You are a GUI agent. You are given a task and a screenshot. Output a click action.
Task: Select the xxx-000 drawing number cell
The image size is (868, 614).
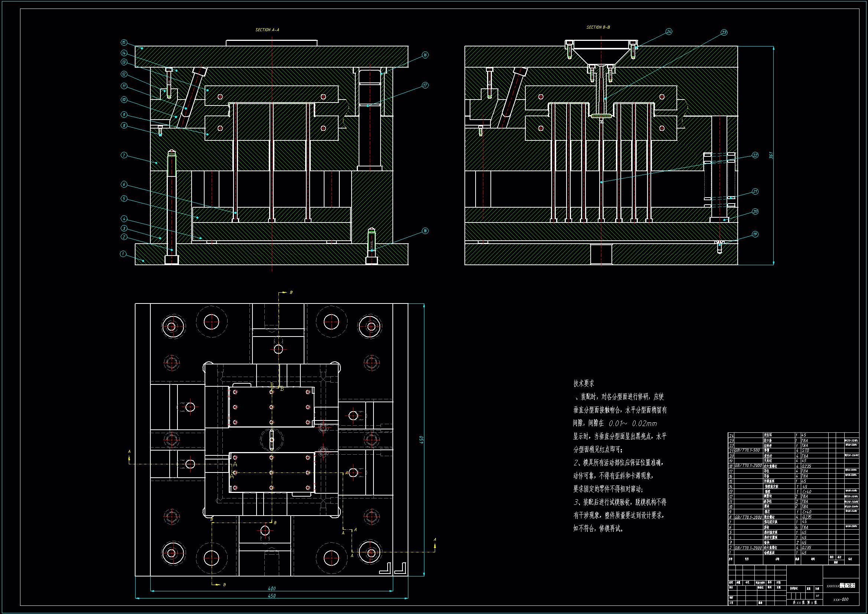click(x=841, y=600)
